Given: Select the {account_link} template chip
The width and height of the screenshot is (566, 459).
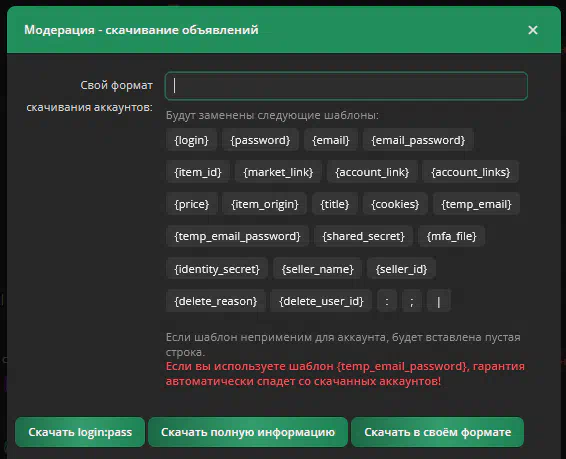Looking at the screenshot, I should [372, 172].
